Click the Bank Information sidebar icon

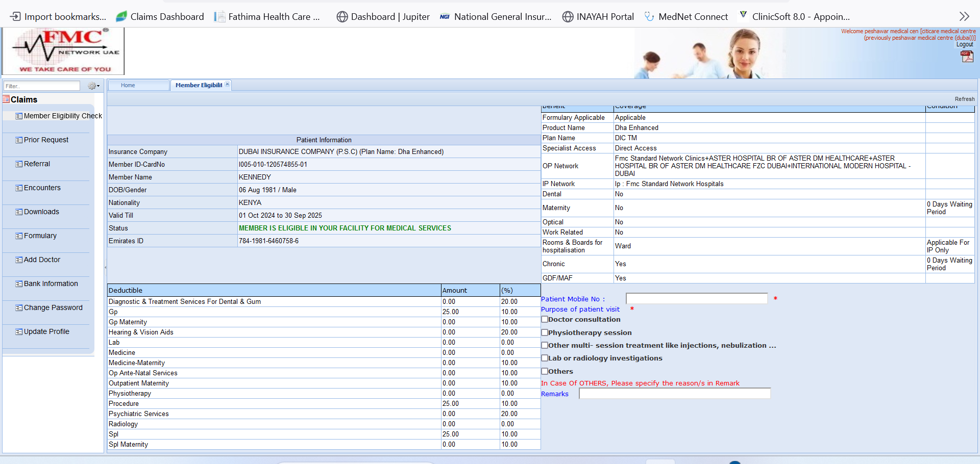point(19,284)
